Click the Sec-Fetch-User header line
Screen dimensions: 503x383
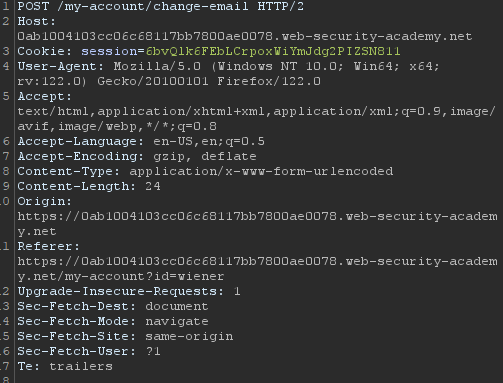click(89, 351)
